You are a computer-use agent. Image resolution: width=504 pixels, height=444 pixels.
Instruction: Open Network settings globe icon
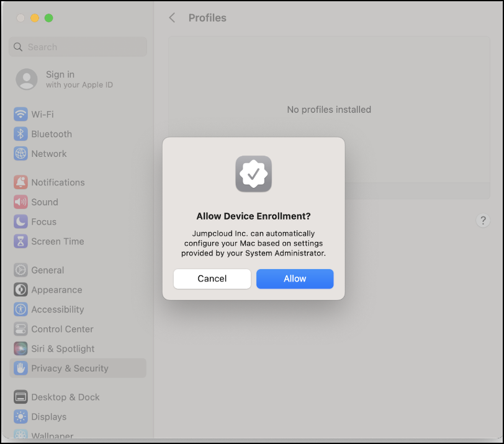[x=21, y=154]
